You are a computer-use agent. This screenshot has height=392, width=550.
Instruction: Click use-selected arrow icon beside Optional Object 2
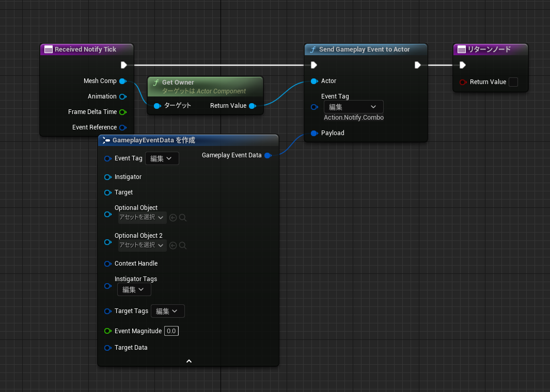click(x=173, y=246)
